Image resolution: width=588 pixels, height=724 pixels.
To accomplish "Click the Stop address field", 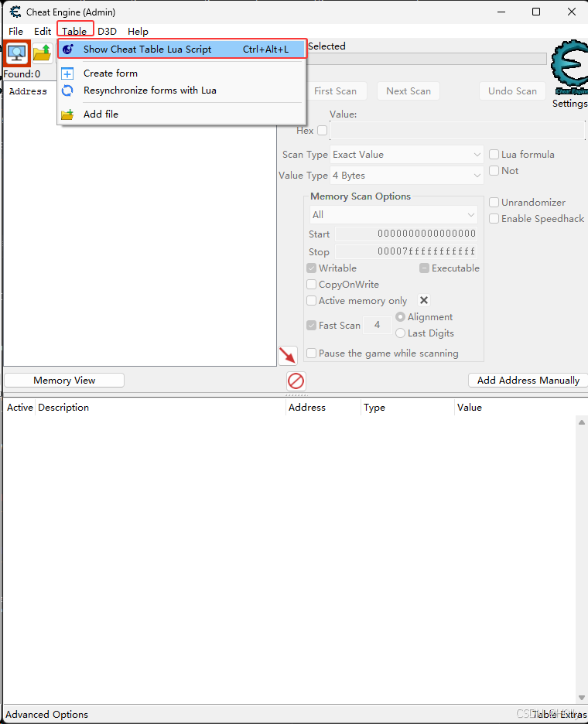I will pyautogui.click(x=406, y=251).
